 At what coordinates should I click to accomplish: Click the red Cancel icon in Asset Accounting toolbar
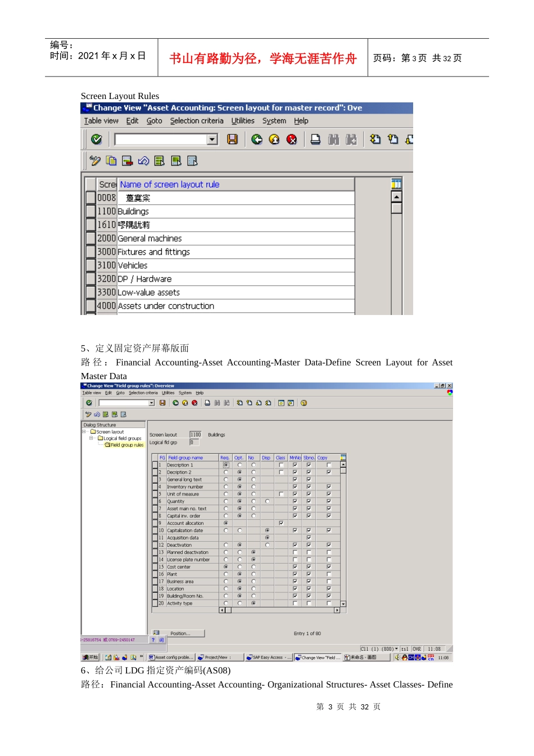point(292,139)
